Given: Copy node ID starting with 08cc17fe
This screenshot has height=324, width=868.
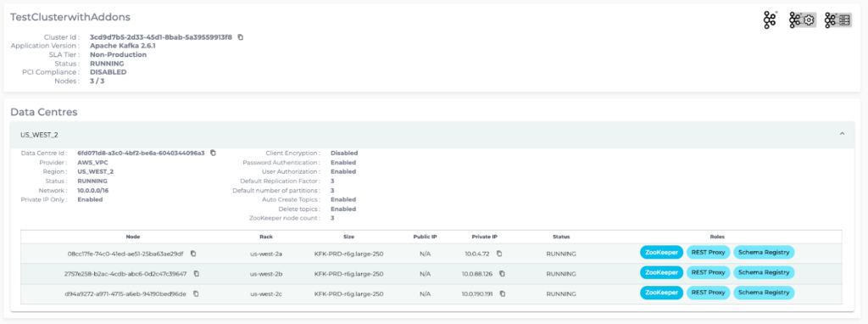Looking at the screenshot, I should pyautogui.click(x=193, y=254).
